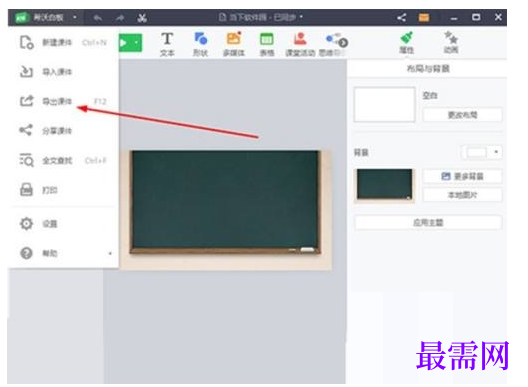
Task: Click the 更多背景 button
Action: click(462, 176)
